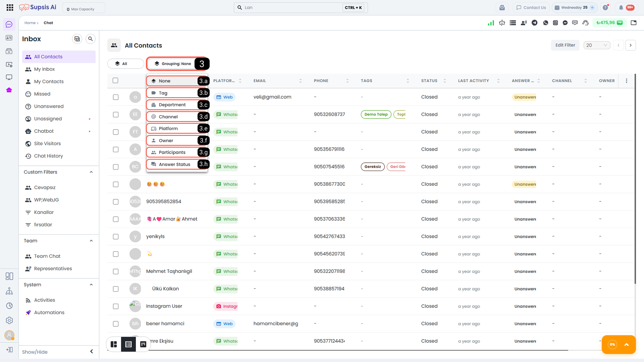The height and width of the screenshot is (362, 644).
Task: Open the Unassigned inbox filter
Action: coord(59,119)
